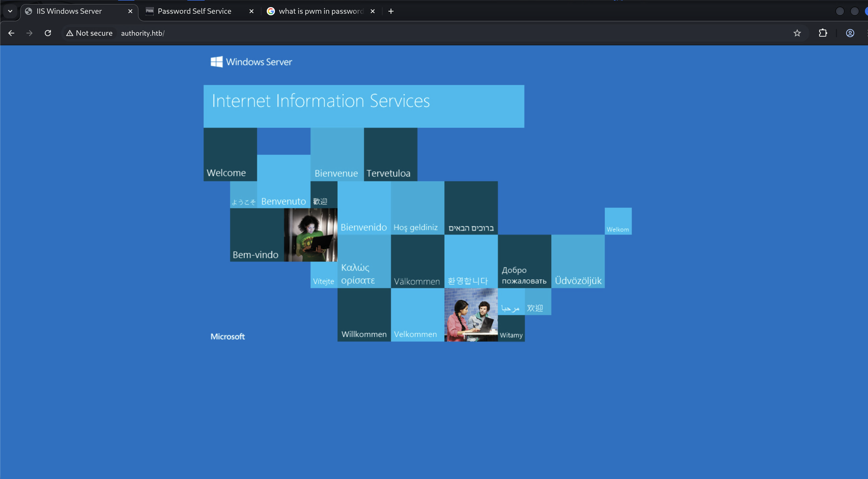
Task: Open a new tab with the plus button
Action: (x=391, y=11)
